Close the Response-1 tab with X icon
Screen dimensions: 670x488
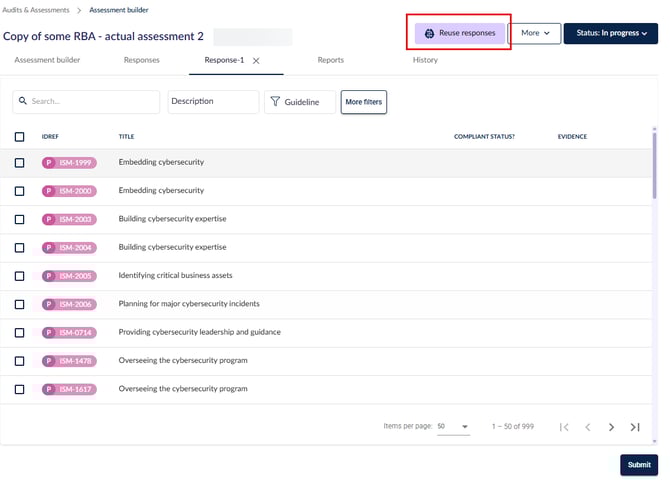(256, 61)
